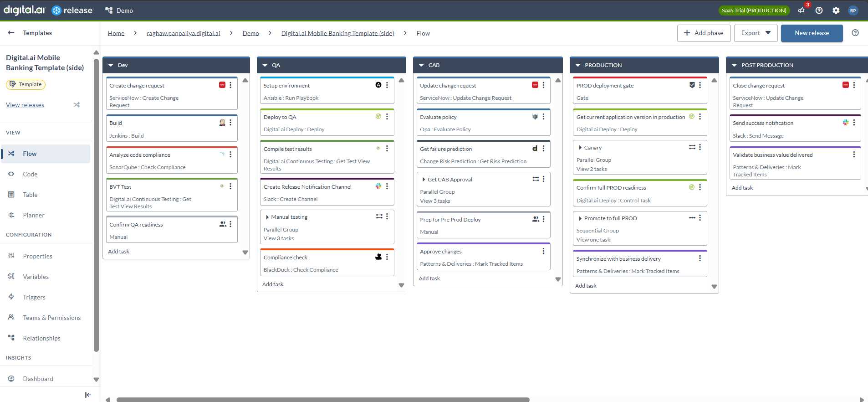Open options menu for Build task

click(x=230, y=123)
